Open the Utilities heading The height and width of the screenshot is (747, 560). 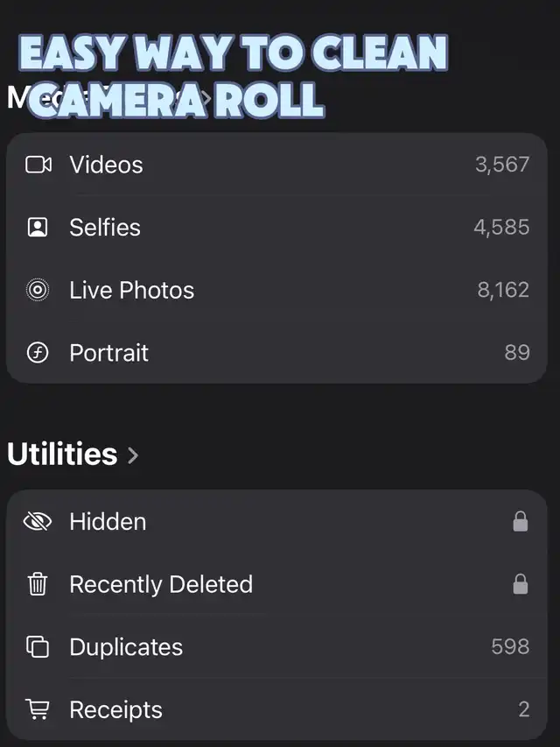(x=62, y=455)
